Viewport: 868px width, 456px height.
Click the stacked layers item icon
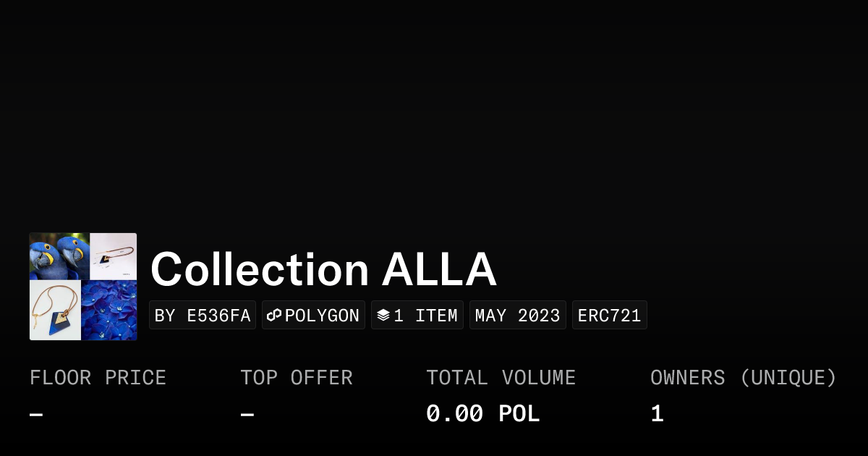(x=383, y=316)
